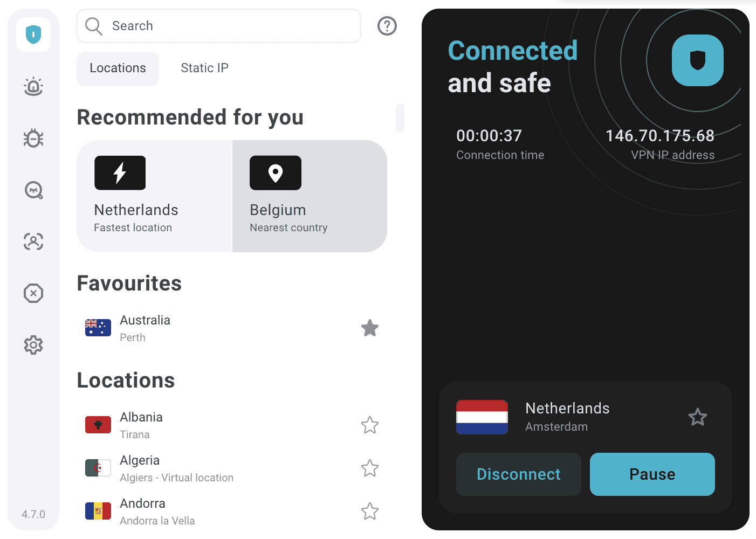Image resolution: width=756 pixels, height=539 pixels.
Task: Open the blocker hexagon X icon
Action: [33, 293]
